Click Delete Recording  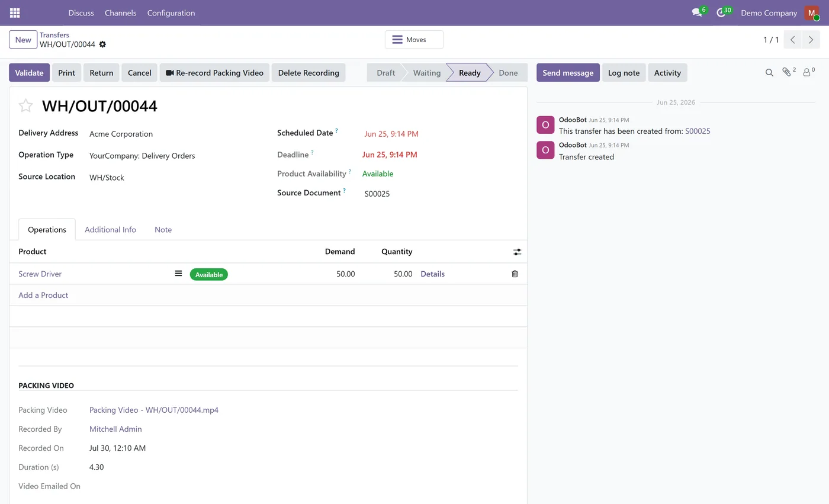pos(309,73)
